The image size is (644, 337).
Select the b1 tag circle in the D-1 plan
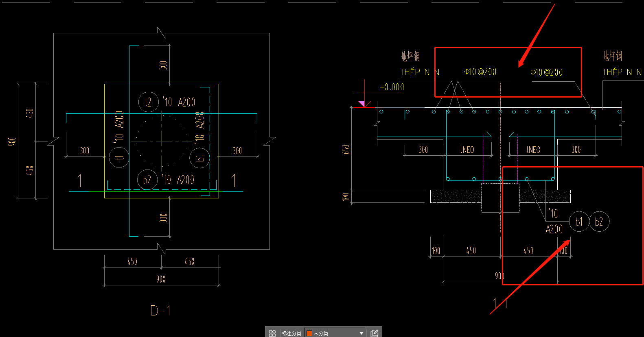coord(200,158)
